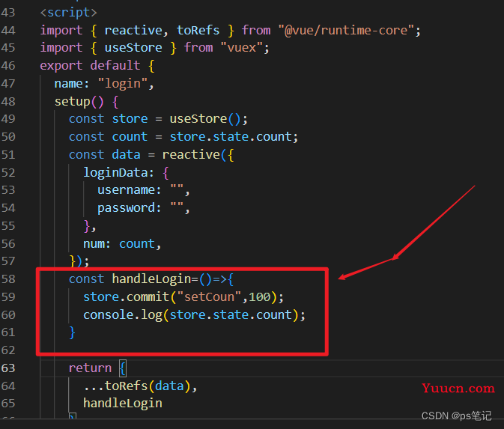Click num: count on line 56
This screenshot has height=429, width=504.
click(119, 244)
